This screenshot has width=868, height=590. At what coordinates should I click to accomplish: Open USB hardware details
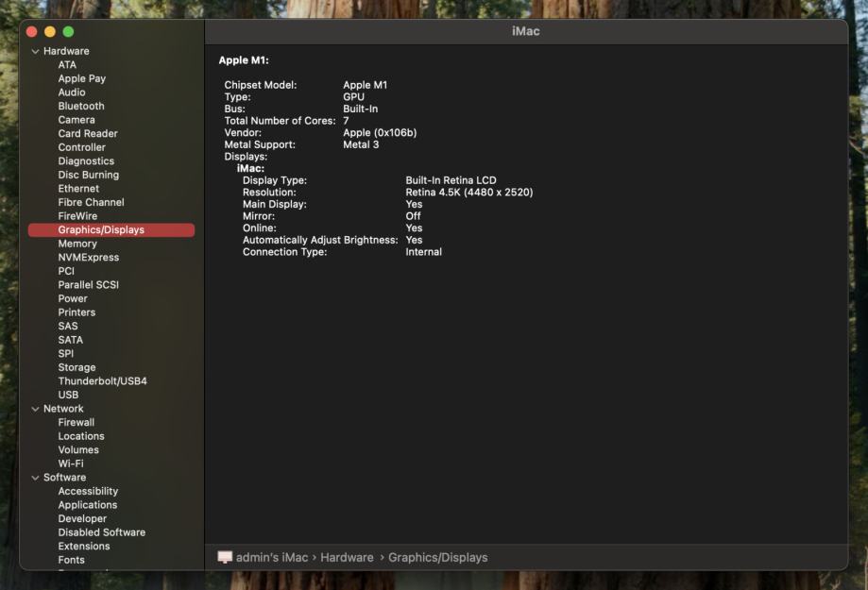point(68,395)
